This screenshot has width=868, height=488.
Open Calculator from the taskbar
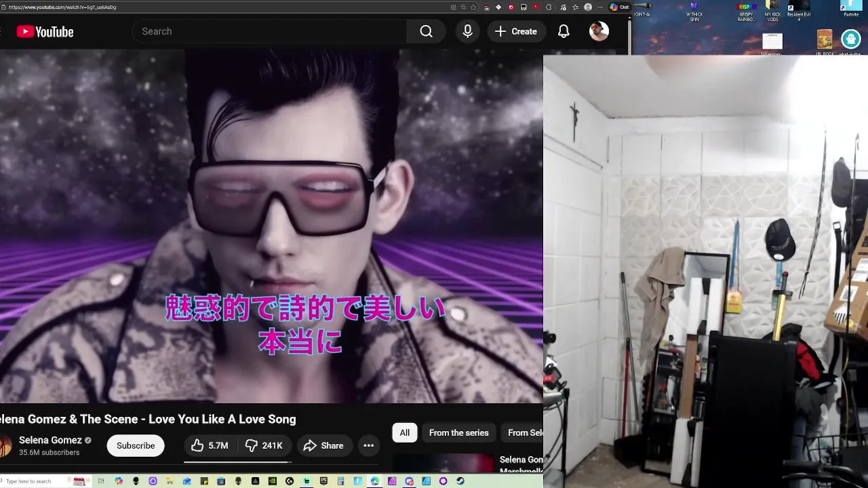pos(340,481)
